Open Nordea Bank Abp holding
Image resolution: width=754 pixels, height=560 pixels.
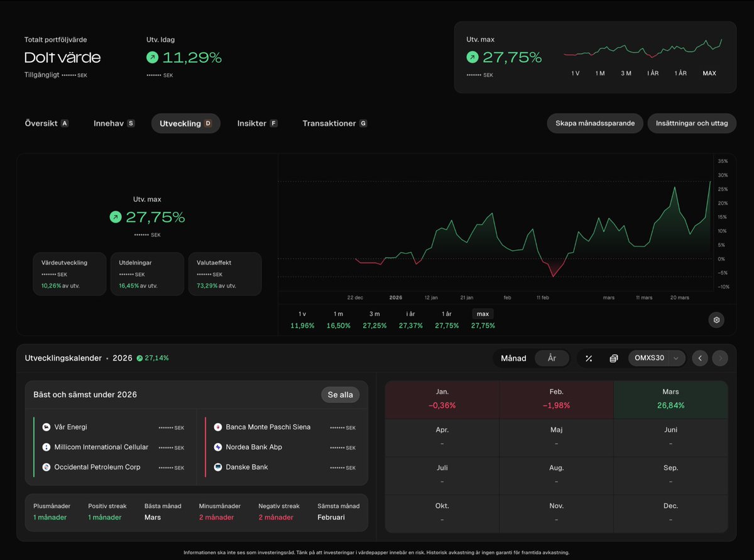(285, 447)
